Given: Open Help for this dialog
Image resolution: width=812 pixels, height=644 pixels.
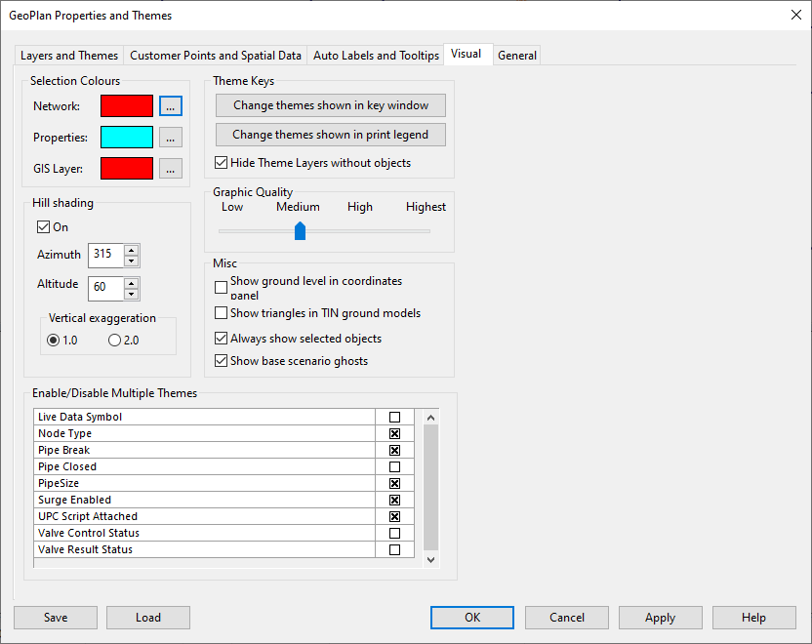Looking at the screenshot, I should point(754,618).
